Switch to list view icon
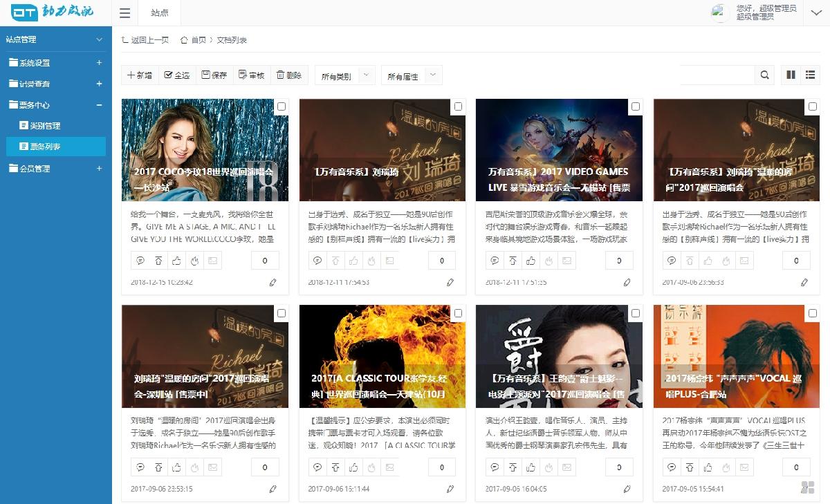The width and height of the screenshot is (830, 504). 811,75
